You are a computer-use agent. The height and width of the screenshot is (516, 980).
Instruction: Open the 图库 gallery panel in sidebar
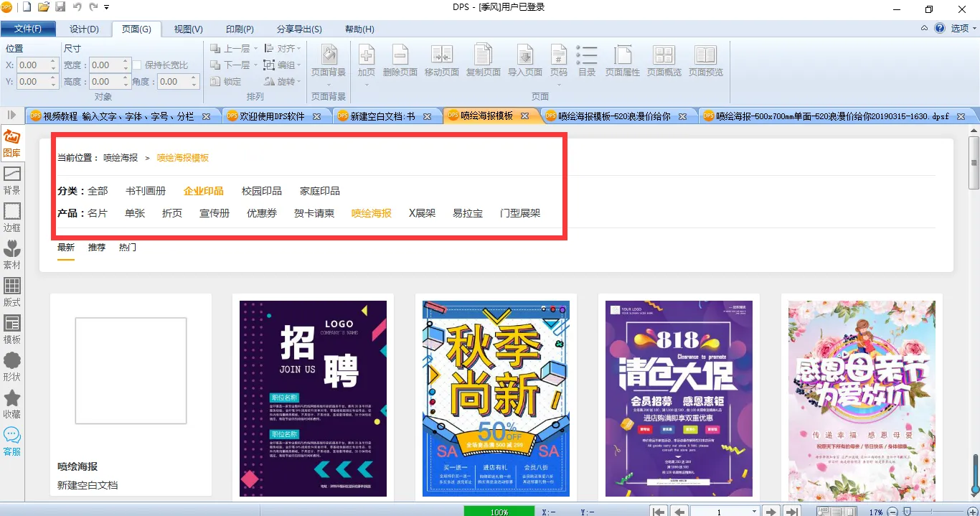(x=11, y=142)
